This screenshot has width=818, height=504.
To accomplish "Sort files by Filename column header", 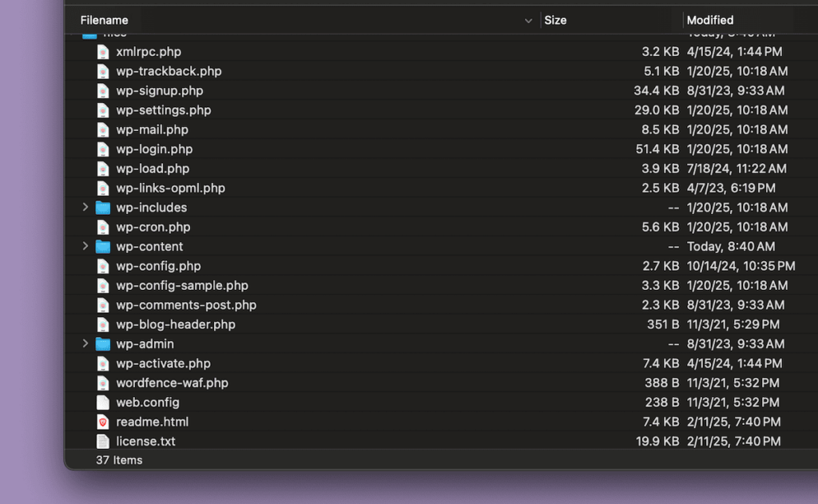I will (x=104, y=21).
